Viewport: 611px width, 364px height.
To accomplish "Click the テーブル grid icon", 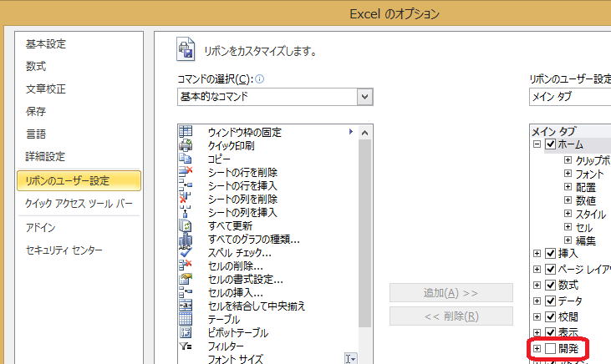I will [x=186, y=319].
